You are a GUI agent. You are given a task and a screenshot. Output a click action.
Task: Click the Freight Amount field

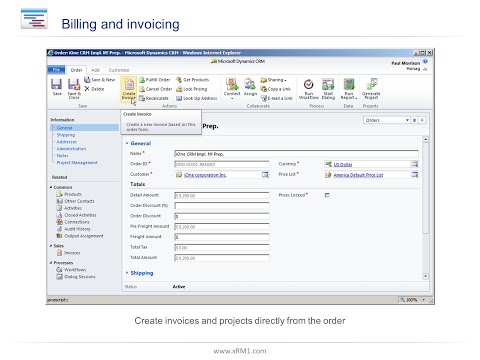[222, 237]
